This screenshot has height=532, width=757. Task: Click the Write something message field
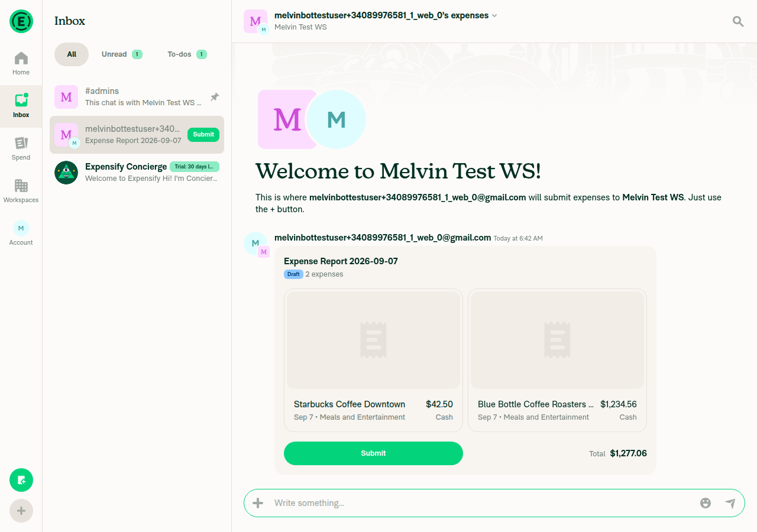(x=482, y=503)
